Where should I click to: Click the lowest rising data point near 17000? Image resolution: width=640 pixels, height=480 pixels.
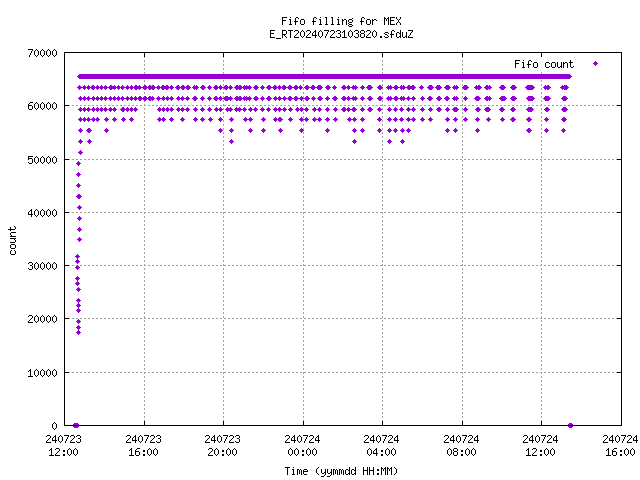(x=78, y=333)
